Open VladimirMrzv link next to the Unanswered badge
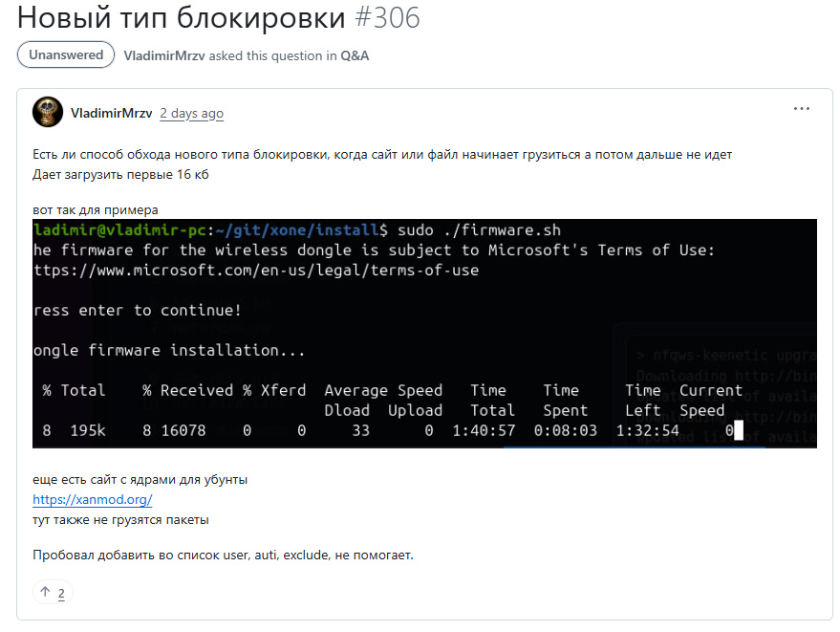840x632 pixels. point(164,55)
